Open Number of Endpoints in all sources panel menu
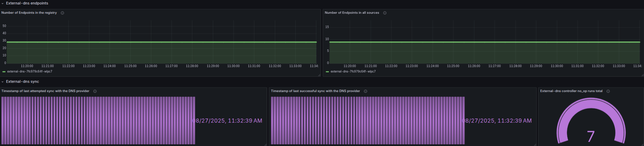The image size is (644, 146). coord(352,13)
